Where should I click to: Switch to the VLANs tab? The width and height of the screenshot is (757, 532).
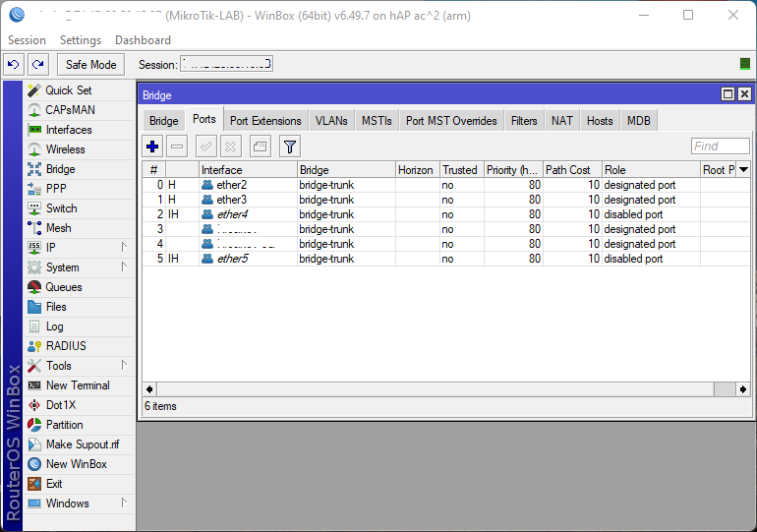click(331, 121)
